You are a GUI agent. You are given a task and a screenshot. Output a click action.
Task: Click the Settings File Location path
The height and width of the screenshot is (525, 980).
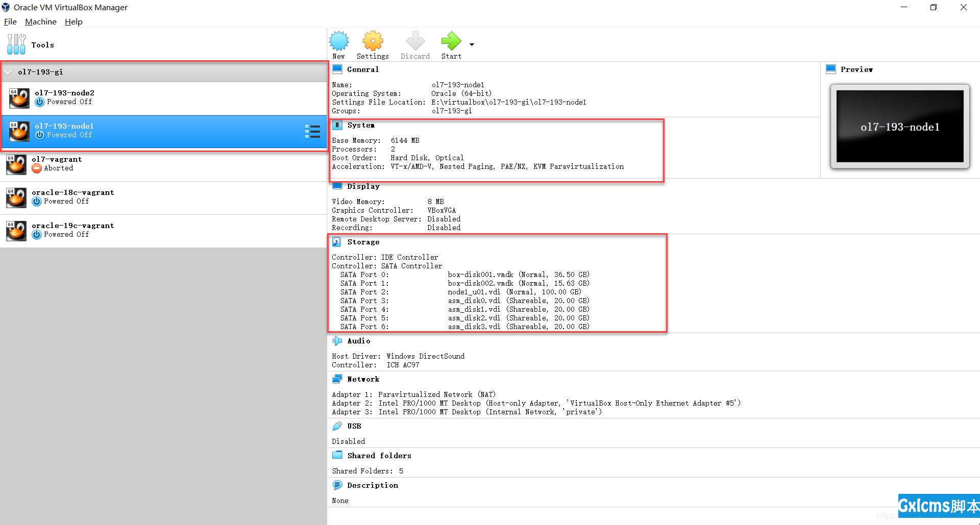click(509, 102)
